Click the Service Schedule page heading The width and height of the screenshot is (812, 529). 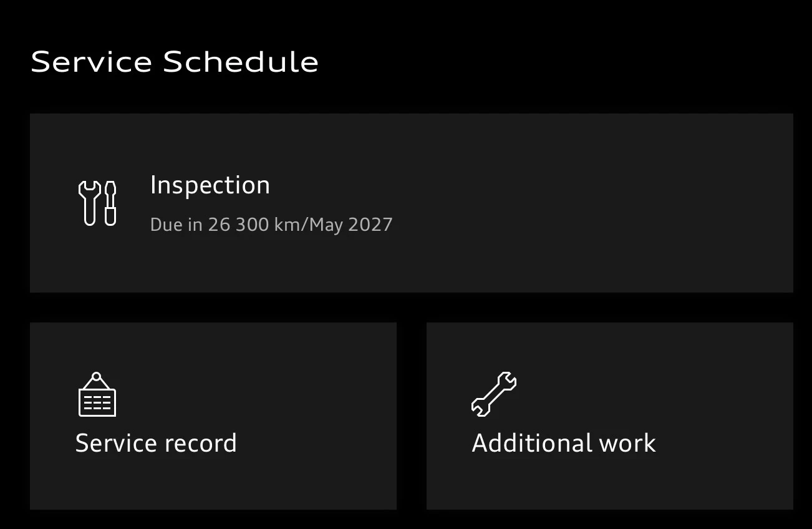(x=175, y=62)
